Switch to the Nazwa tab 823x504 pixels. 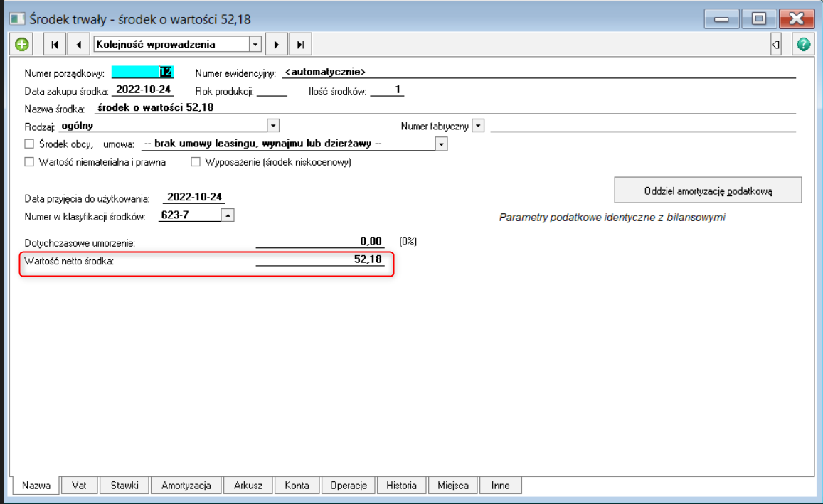[x=36, y=485]
